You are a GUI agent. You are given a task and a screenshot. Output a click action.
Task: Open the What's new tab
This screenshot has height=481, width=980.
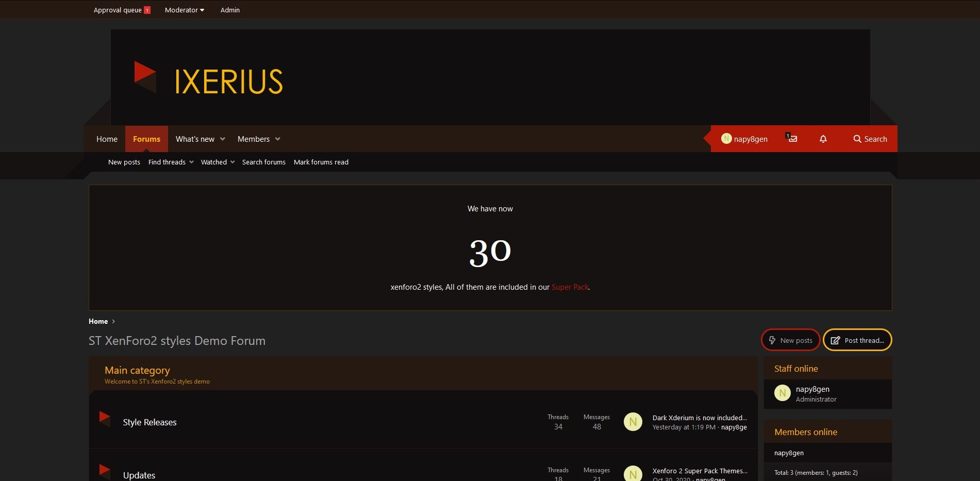pos(195,139)
